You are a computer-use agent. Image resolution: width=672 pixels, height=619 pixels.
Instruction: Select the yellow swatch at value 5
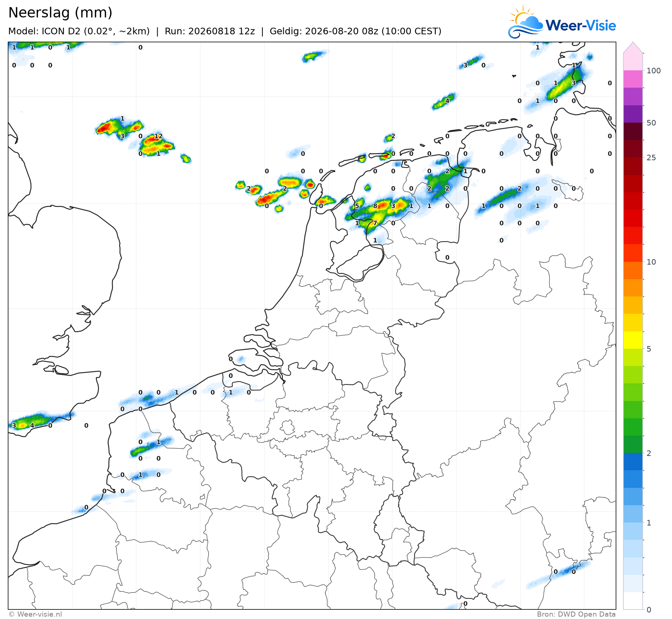coord(633,340)
